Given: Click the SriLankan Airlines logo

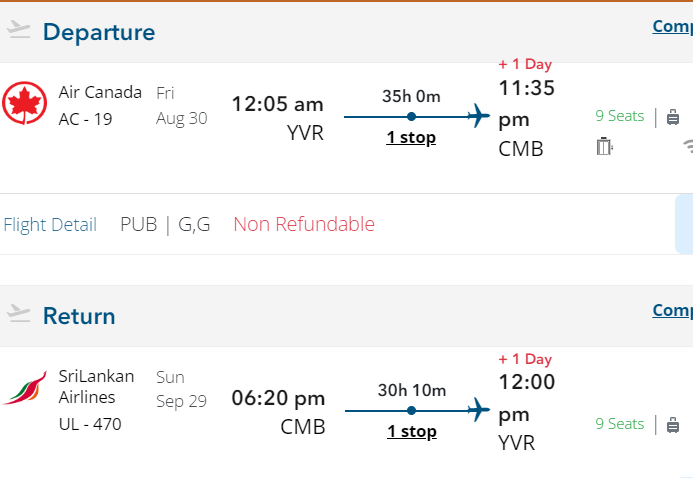Looking at the screenshot, I should pos(25,388).
